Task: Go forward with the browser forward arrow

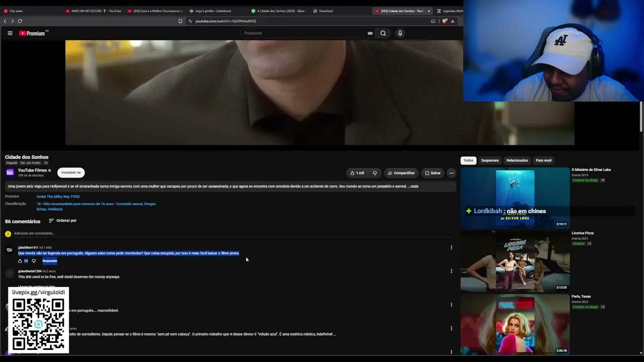Action: click(12, 21)
